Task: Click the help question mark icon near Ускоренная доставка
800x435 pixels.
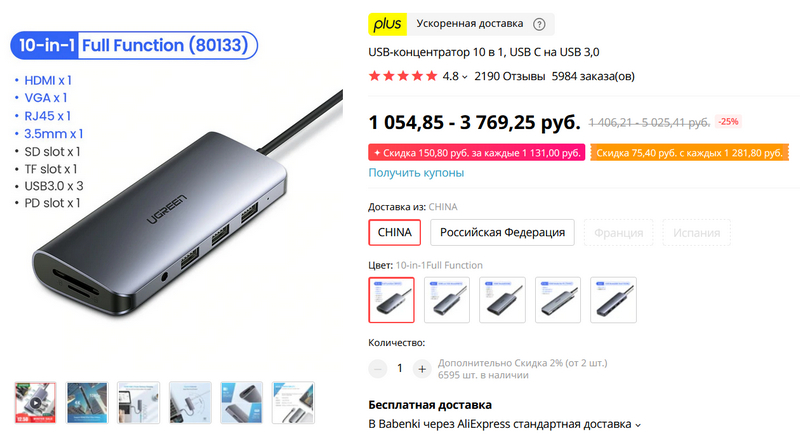Action: [539, 24]
